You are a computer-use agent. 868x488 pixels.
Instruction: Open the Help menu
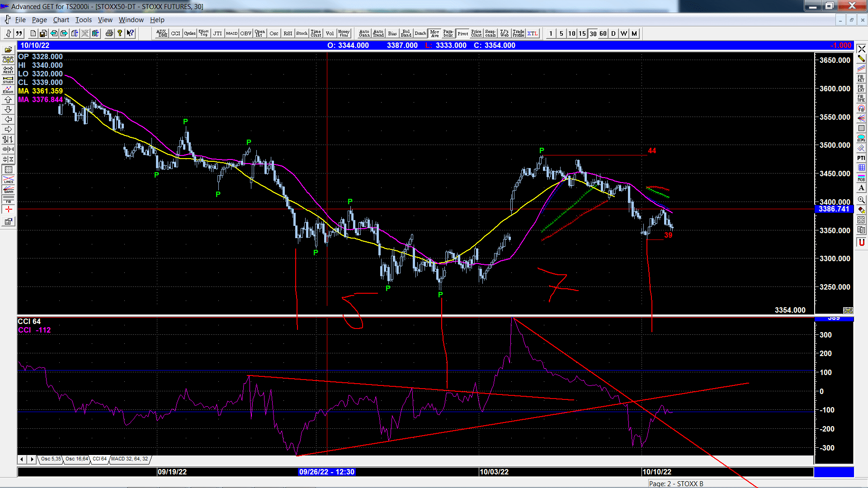[x=157, y=20]
